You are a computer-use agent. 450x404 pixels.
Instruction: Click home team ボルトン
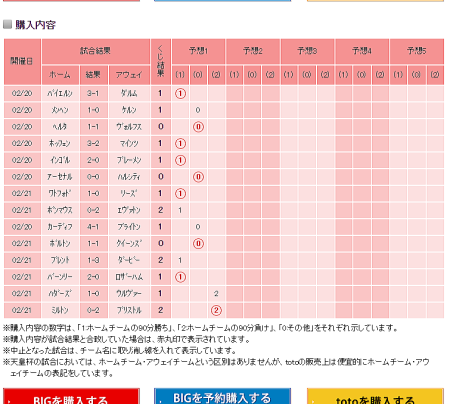[60, 243]
